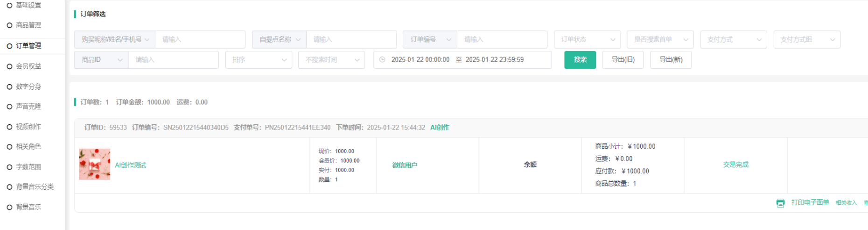The width and height of the screenshot is (868, 230).
Task: Click the 导出(旧) export button
Action: pyautogui.click(x=623, y=60)
